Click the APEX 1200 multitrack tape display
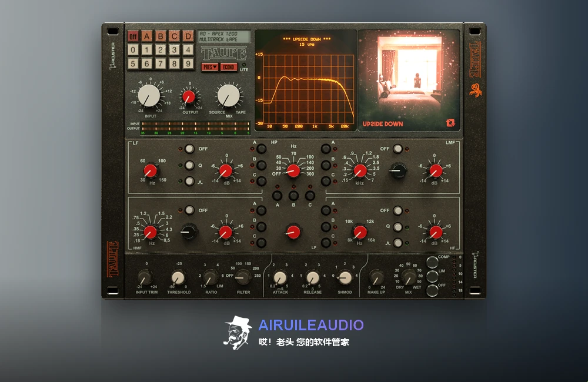The width and height of the screenshot is (588, 382). pos(224,36)
